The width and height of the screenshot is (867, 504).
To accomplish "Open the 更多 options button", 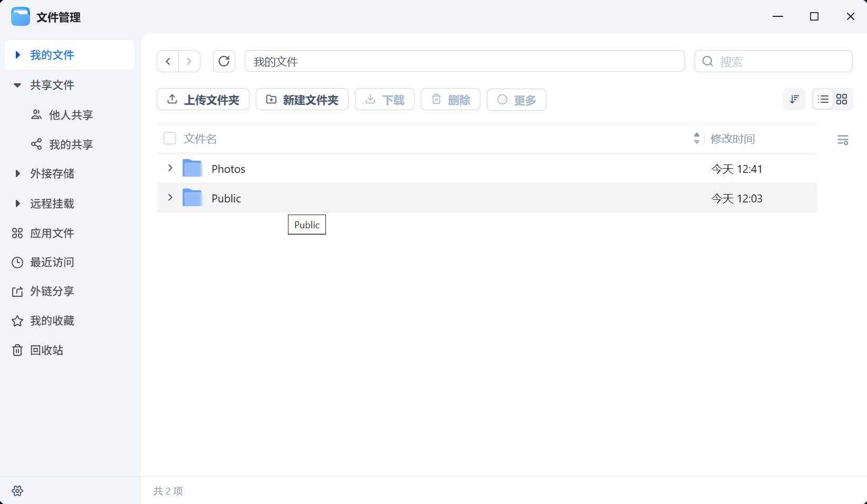I will [516, 99].
